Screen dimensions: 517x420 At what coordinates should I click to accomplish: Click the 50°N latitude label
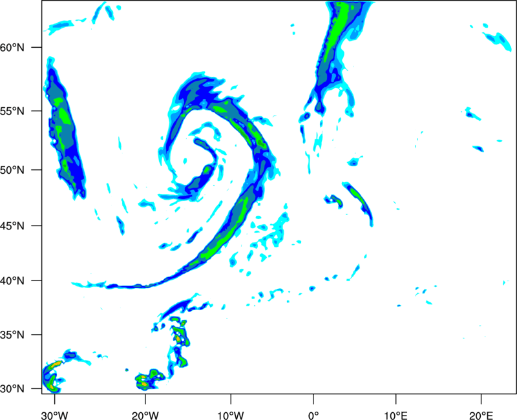(12, 170)
